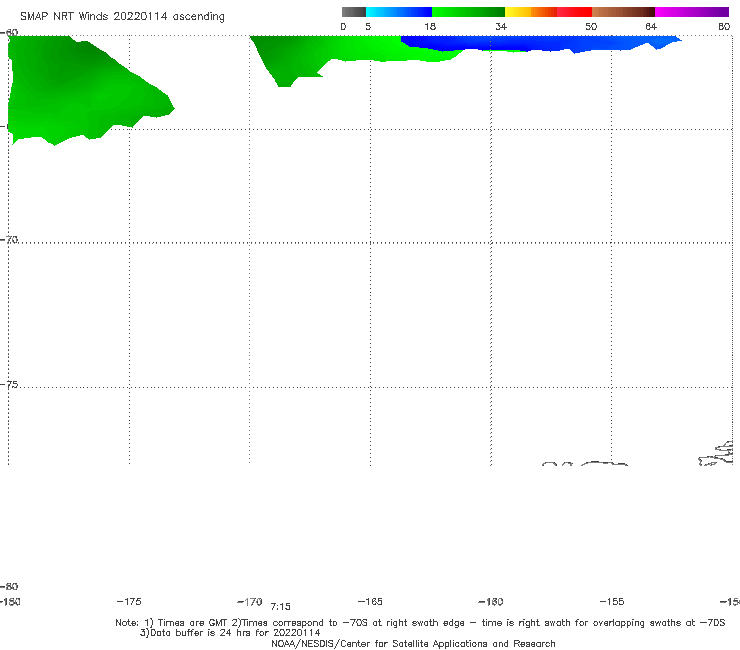Click the latitude label '-75'
Image resolution: width=740 pixels, height=650 pixels.
tap(9, 385)
